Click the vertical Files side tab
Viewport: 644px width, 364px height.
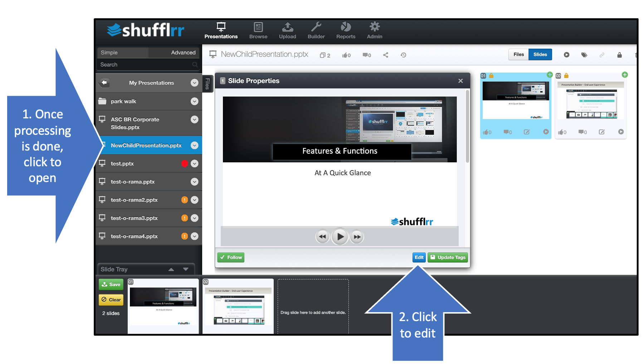pos(208,84)
